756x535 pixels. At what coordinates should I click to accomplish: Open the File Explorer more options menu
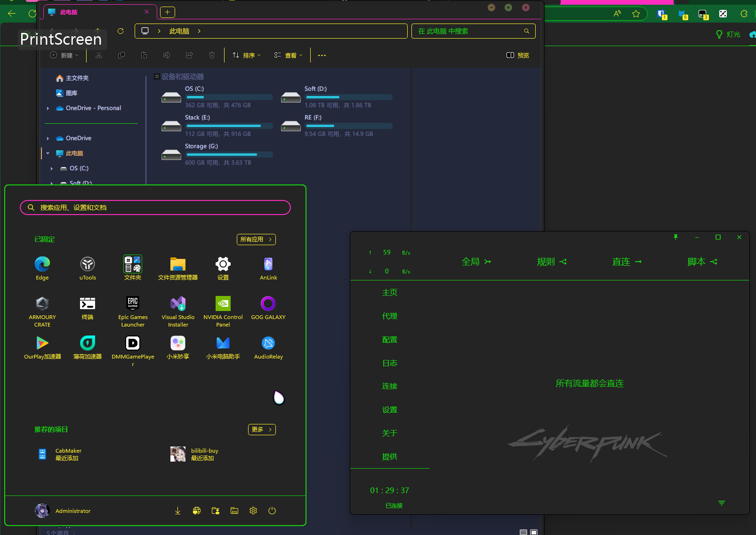322,56
